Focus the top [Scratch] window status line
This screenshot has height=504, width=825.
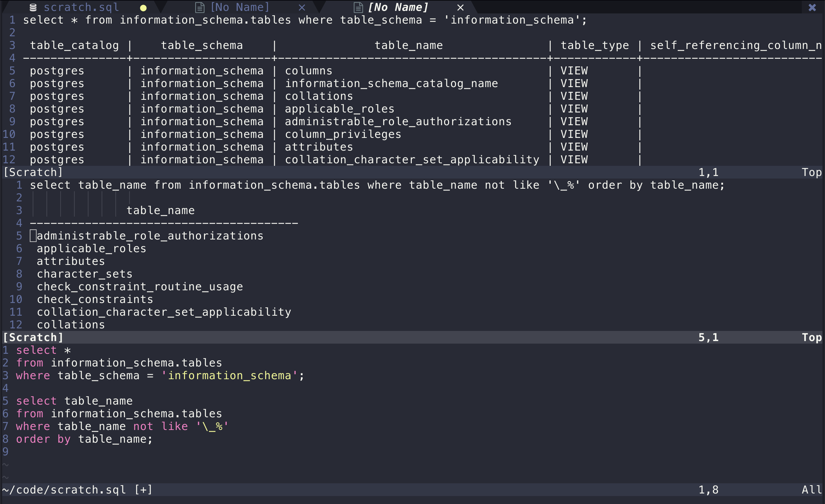33,172
